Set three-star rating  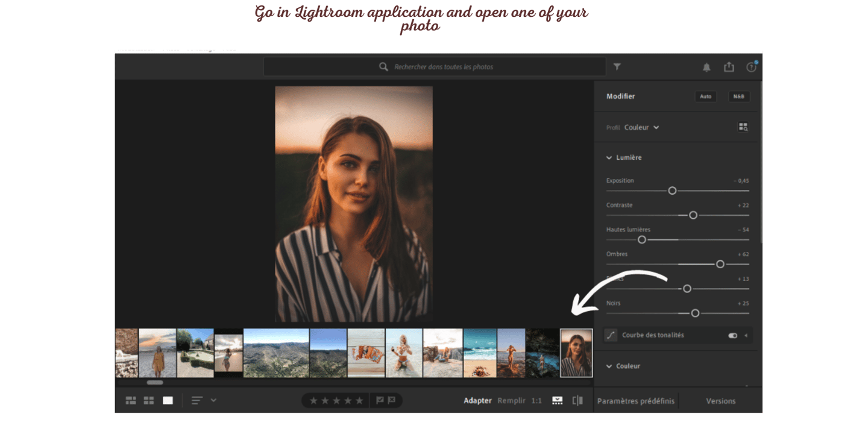[x=336, y=400]
